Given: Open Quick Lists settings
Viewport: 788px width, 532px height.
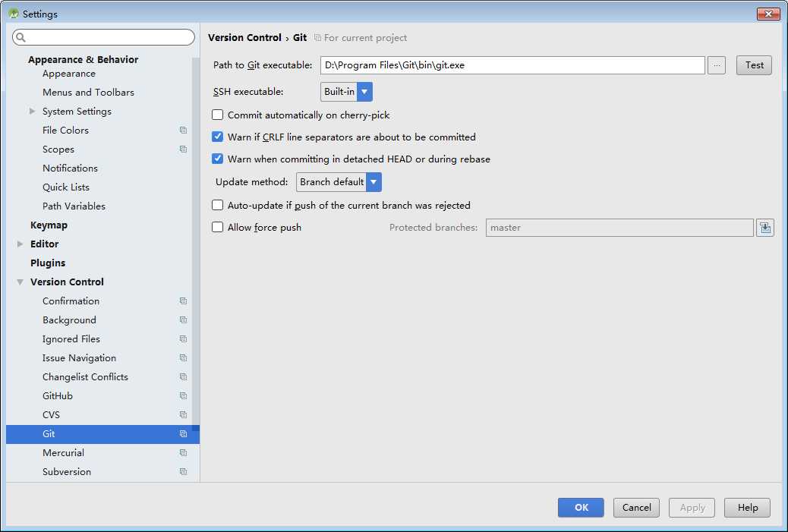Looking at the screenshot, I should [x=66, y=187].
